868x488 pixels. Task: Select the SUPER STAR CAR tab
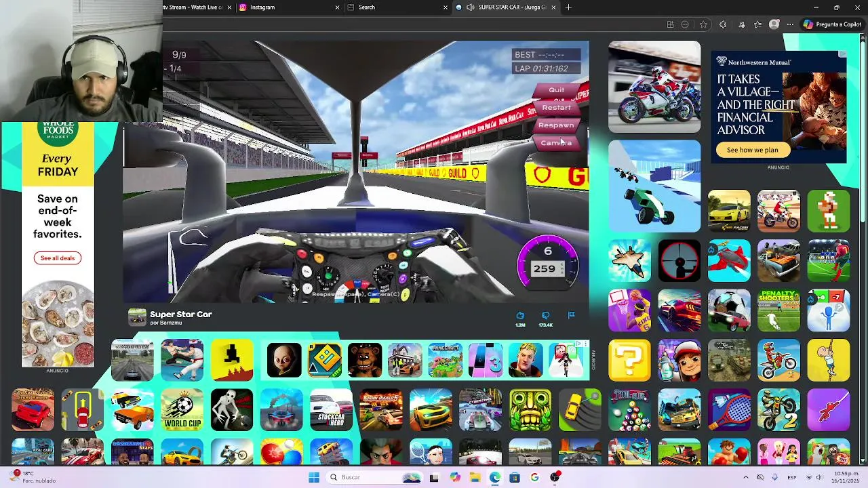pos(505,7)
